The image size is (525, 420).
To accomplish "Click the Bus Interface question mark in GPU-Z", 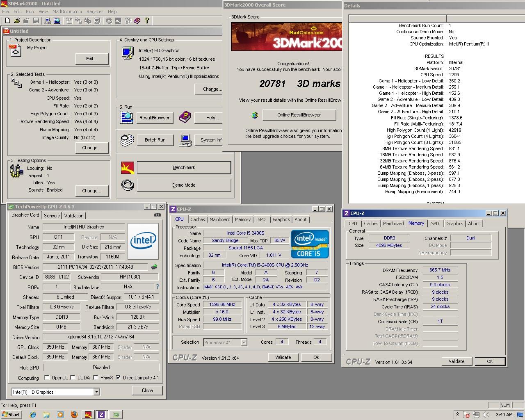I will 157,287.
